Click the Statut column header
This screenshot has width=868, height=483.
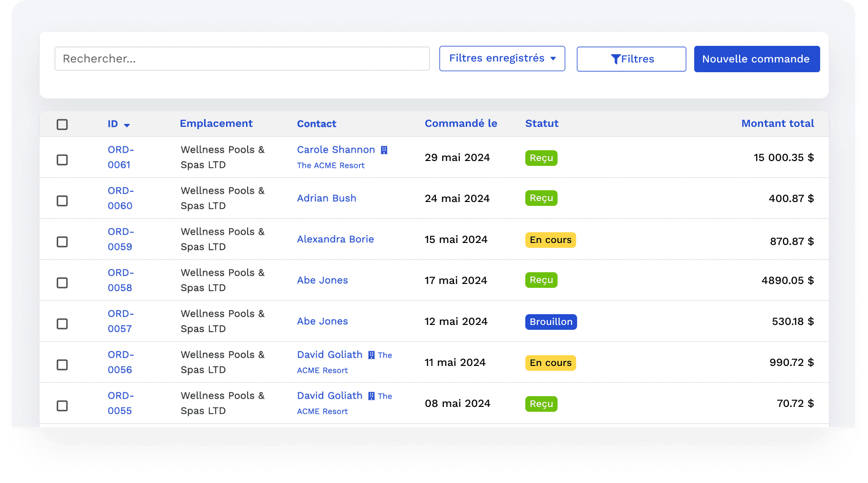542,123
